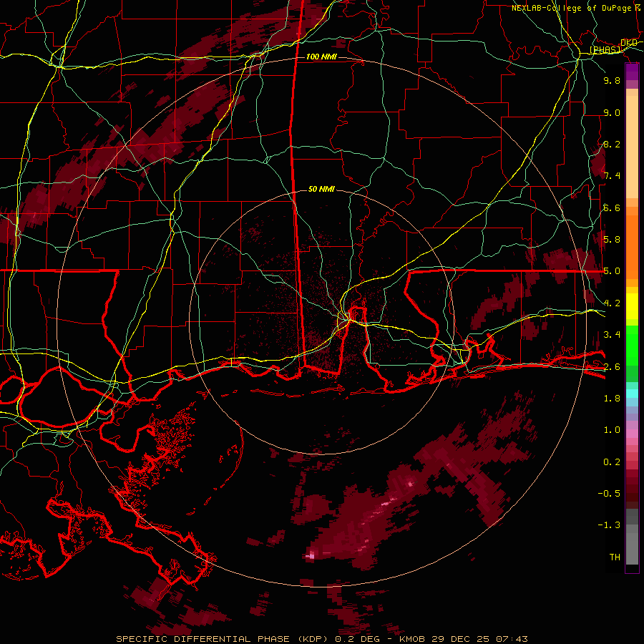Click the Specific Differential Phase caption at the bottom
The image size is (644, 644).
tap(322, 639)
